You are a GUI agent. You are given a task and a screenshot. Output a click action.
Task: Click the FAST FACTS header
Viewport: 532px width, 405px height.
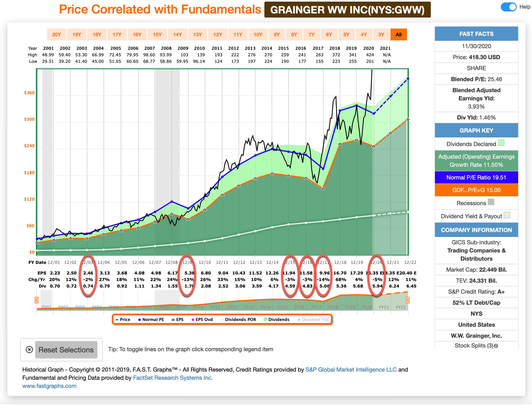pyautogui.click(x=476, y=34)
